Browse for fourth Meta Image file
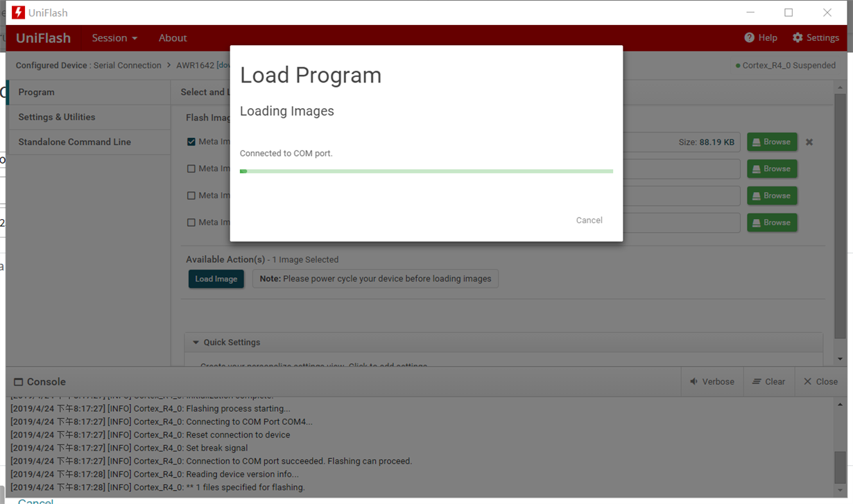 point(772,223)
